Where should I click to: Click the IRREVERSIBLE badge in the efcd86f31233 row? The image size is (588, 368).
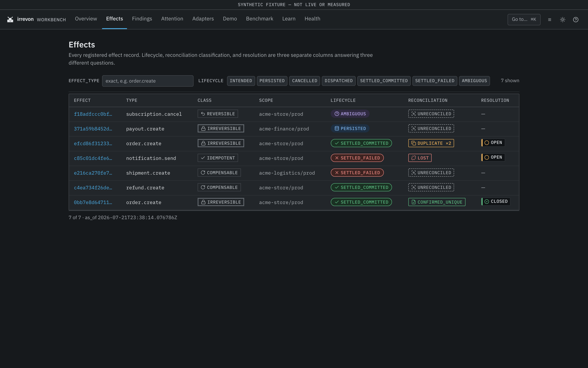[x=221, y=143]
